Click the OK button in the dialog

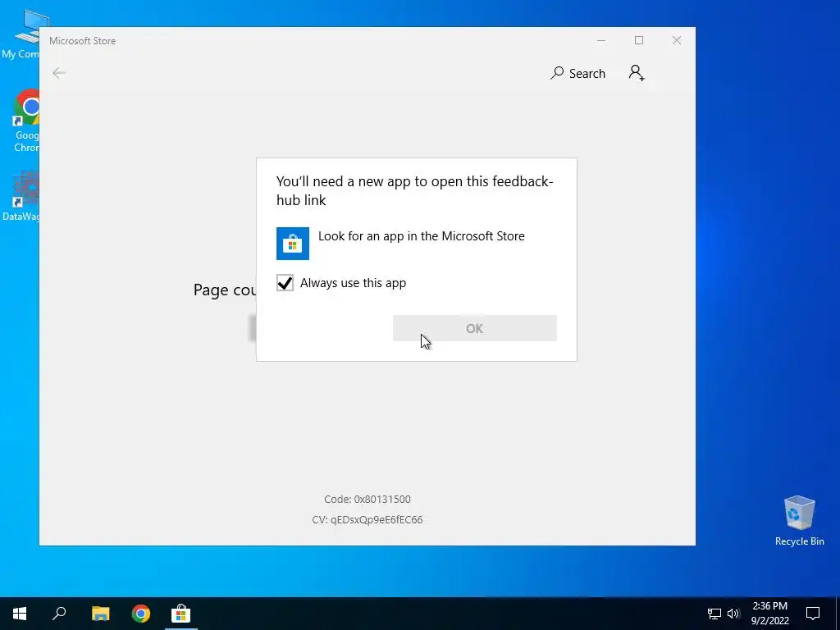pyautogui.click(x=475, y=328)
